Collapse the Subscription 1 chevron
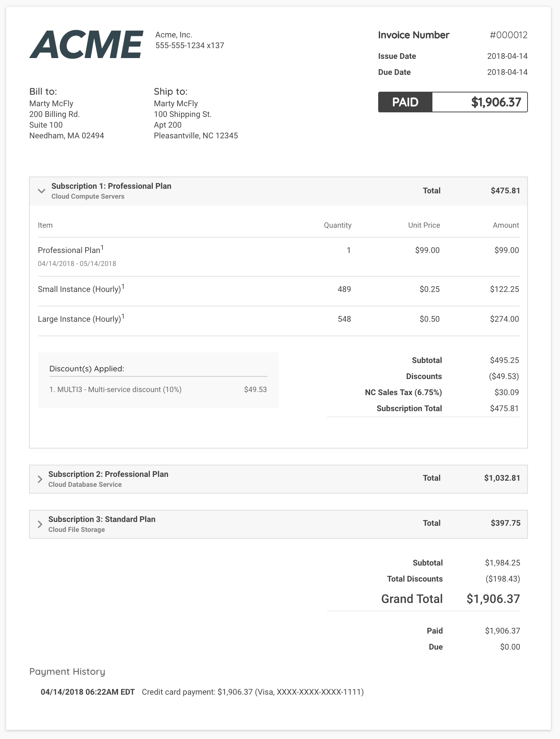560x739 pixels. coord(42,191)
